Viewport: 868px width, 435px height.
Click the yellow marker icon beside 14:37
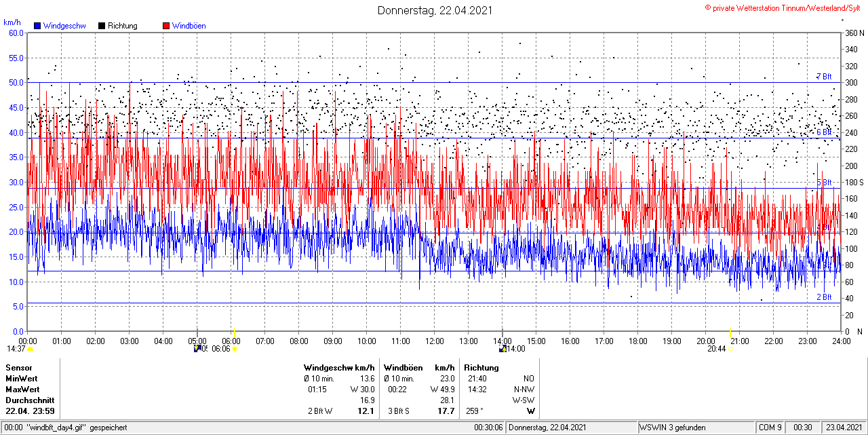(31, 349)
